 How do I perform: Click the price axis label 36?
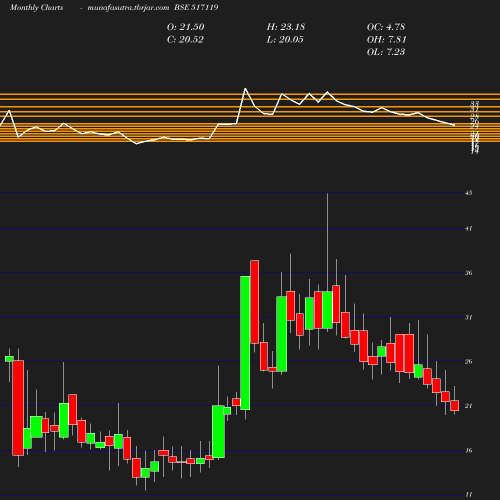(x=469, y=273)
